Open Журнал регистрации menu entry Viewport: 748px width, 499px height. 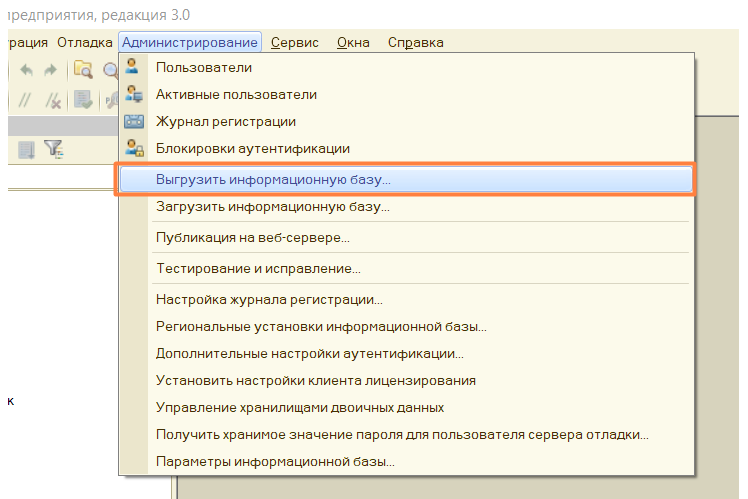(x=406, y=122)
